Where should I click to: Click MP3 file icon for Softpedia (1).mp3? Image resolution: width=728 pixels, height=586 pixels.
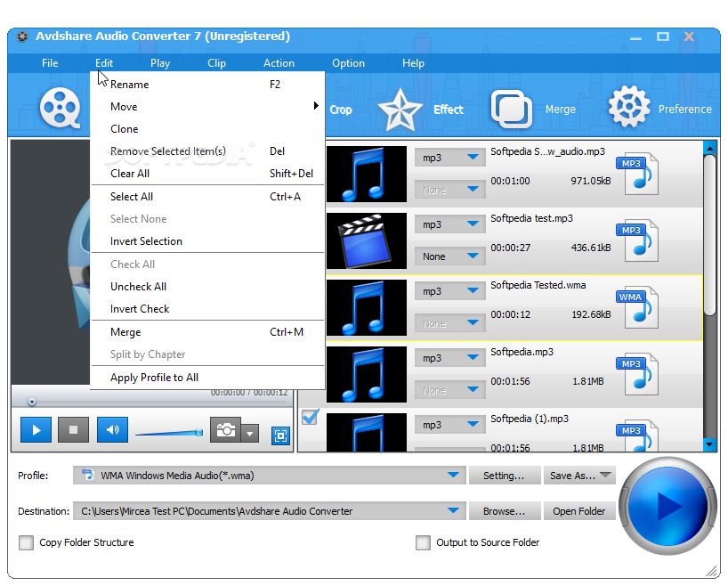coord(637,435)
